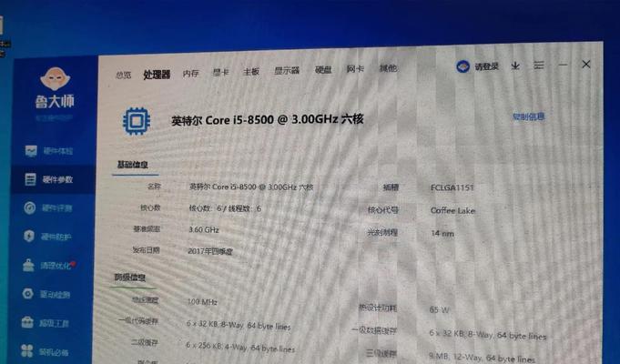
Task: Open the hamburger main menu icon
Action: (x=539, y=66)
